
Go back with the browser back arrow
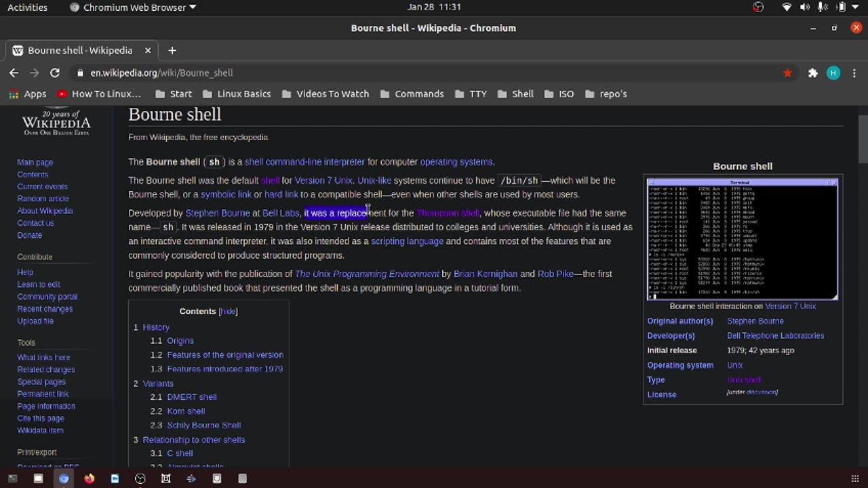14,73
